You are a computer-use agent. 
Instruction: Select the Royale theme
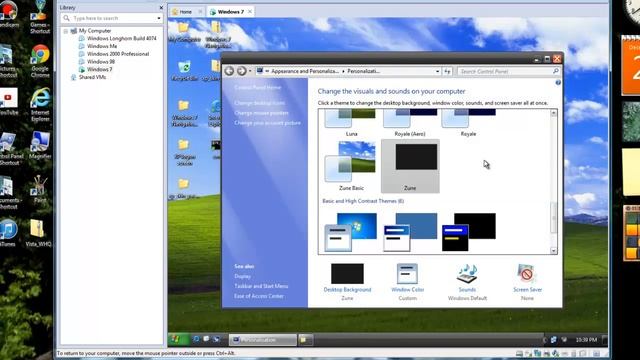tap(469, 123)
